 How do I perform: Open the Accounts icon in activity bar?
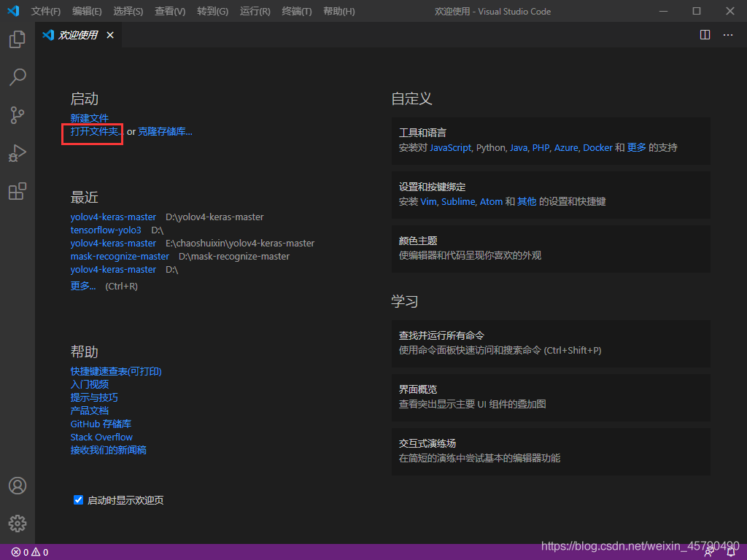pyautogui.click(x=18, y=486)
